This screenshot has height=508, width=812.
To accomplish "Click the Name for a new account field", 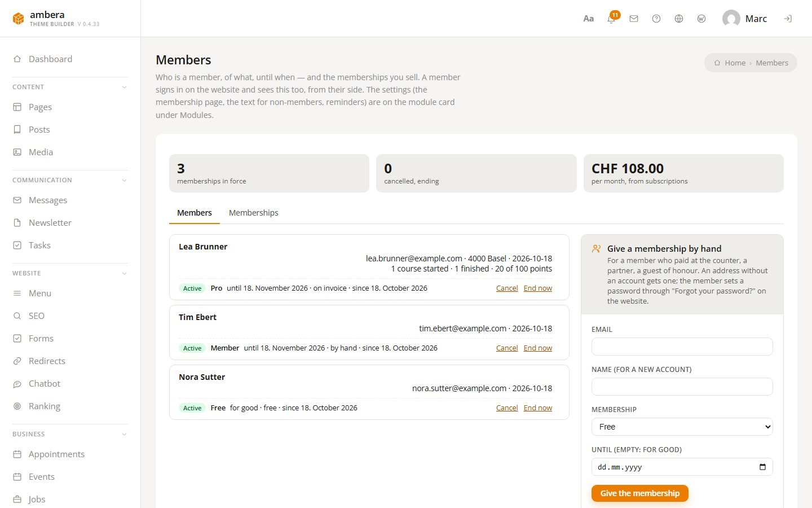I will [682, 387].
